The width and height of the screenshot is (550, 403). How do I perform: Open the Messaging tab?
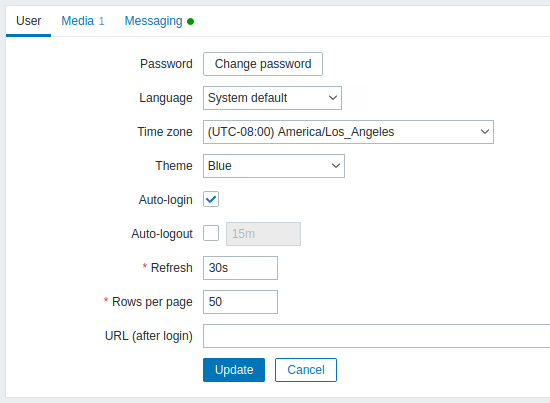pyautogui.click(x=159, y=21)
